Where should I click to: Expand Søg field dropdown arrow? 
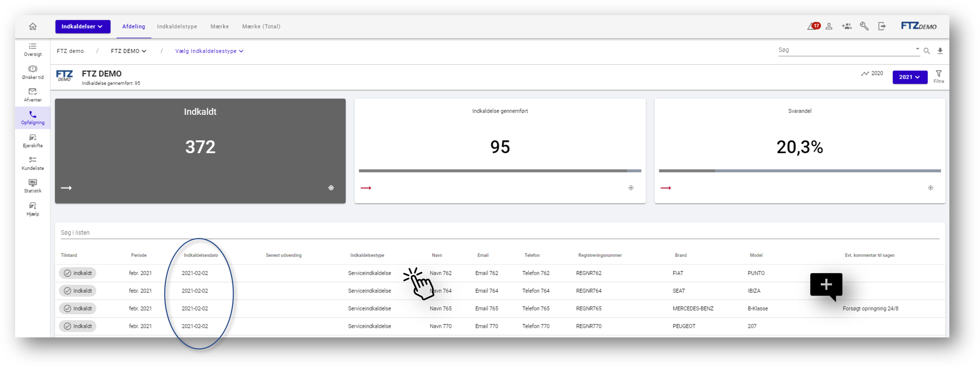pyautogui.click(x=917, y=49)
